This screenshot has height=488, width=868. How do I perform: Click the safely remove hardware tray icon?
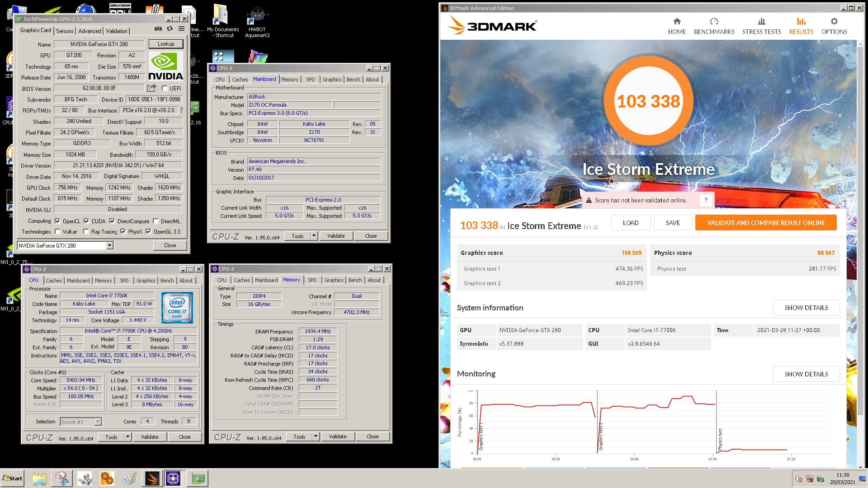[x=821, y=479]
